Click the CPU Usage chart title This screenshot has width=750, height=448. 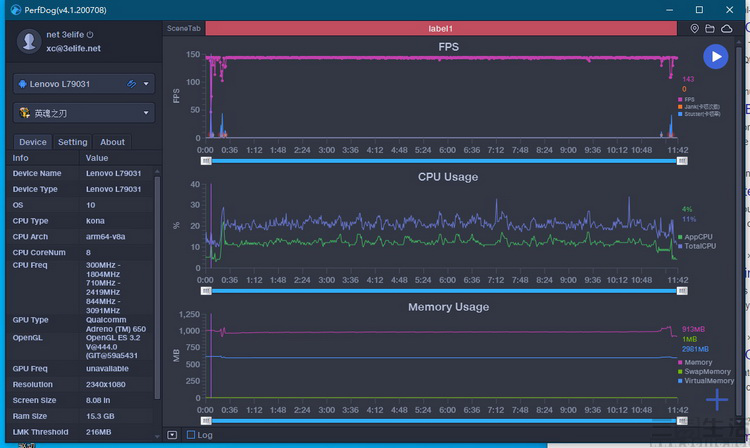pos(448,177)
